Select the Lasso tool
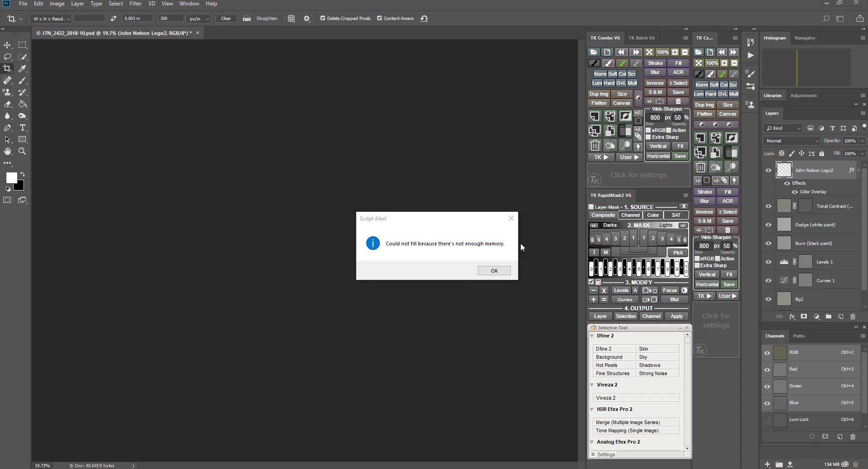Viewport: 868px width, 469px height. tap(8, 57)
